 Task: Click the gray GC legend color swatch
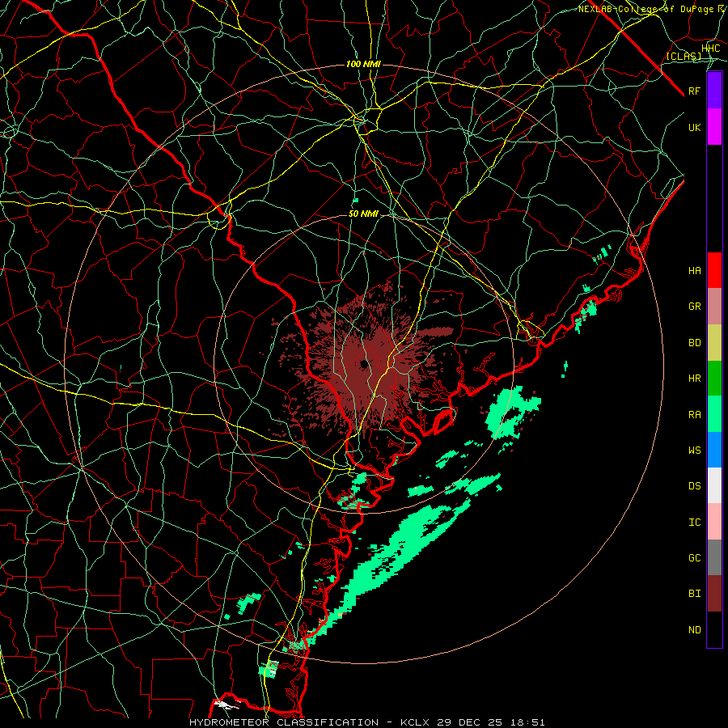(x=714, y=557)
